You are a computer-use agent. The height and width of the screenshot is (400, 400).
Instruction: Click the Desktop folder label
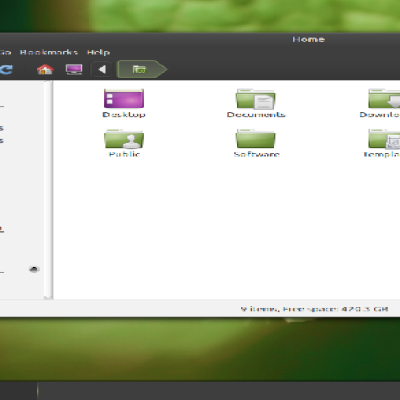[124, 115]
